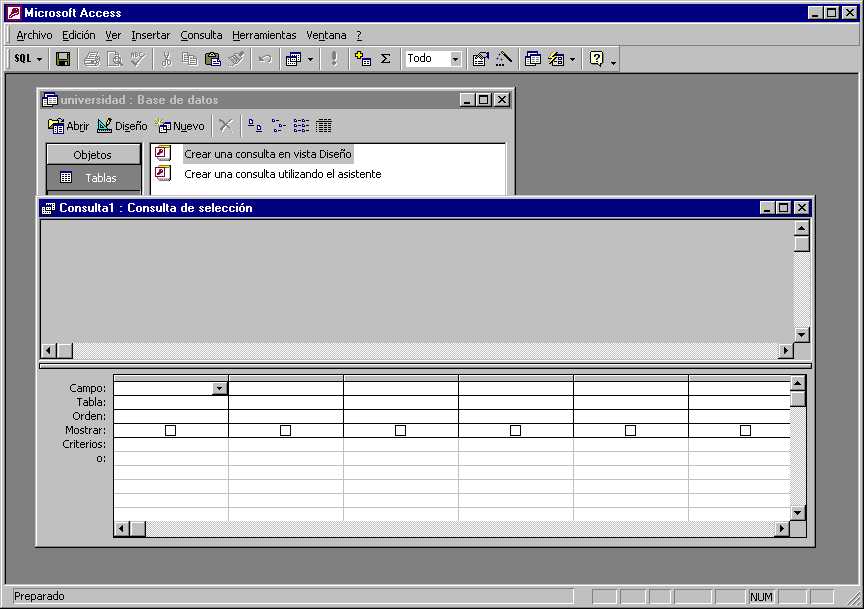
Task: Run the query with the exclamation icon
Action: tap(334, 58)
